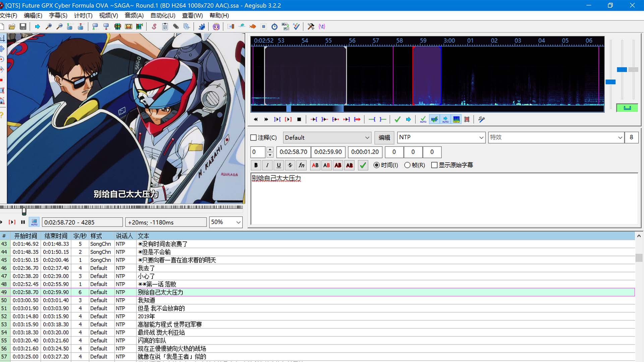Screen dimensions: 644x362
Task: Click the start time field 0:02:58.70
Action: click(293, 152)
